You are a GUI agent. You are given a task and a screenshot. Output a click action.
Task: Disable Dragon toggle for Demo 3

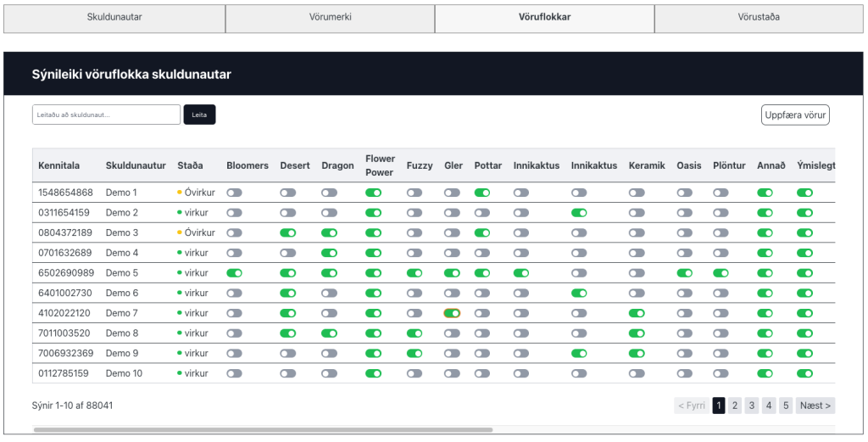click(330, 232)
